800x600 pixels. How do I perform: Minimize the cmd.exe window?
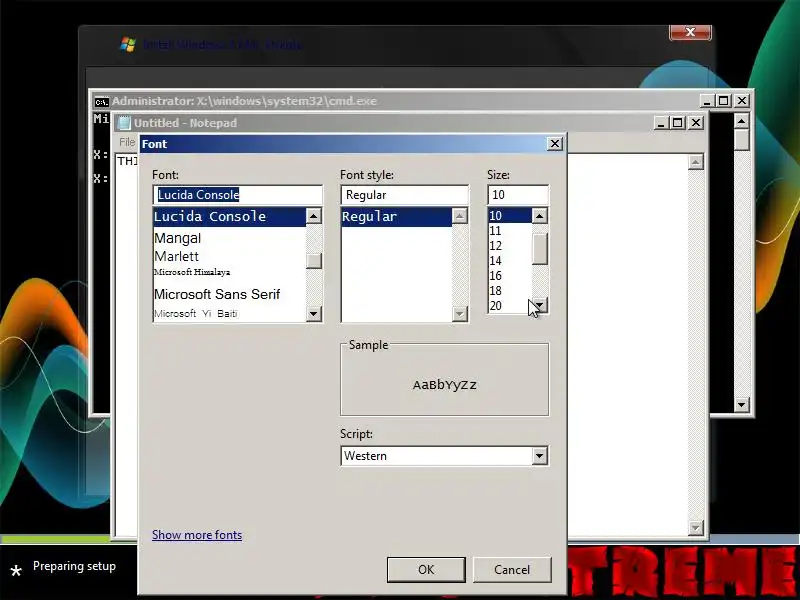point(707,101)
